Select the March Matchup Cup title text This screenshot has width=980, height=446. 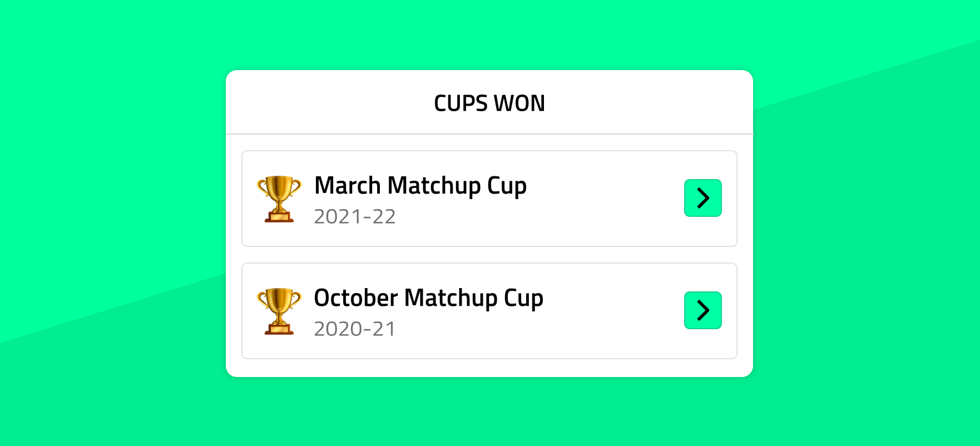click(420, 186)
